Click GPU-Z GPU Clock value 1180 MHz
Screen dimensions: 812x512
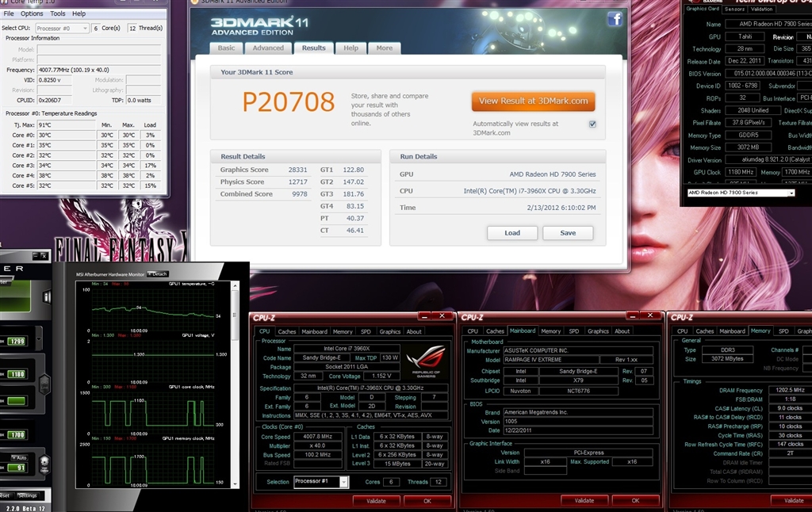click(x=741, y=172)
